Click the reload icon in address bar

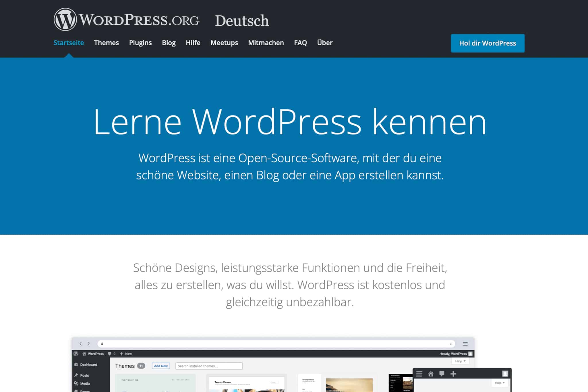(451, 344)
